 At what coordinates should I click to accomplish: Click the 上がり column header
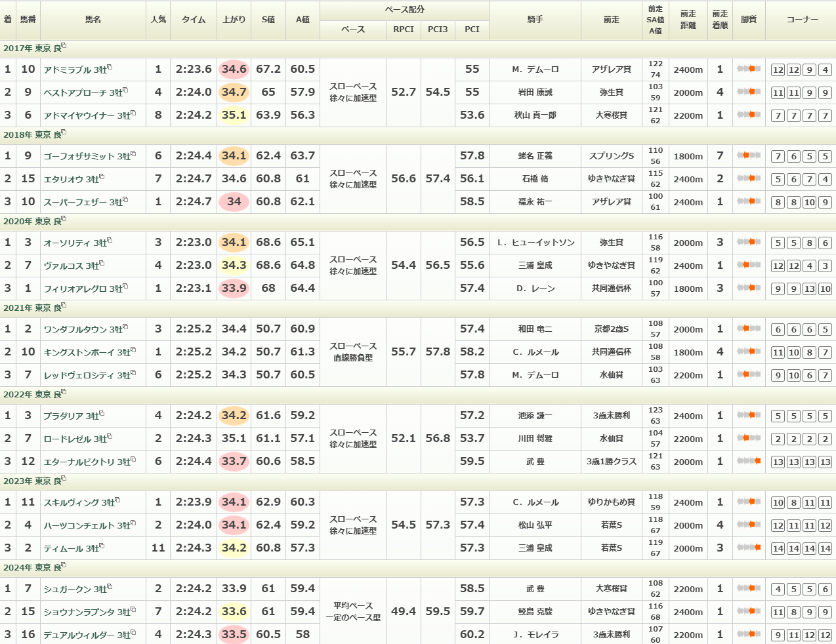tap(234, 20)
